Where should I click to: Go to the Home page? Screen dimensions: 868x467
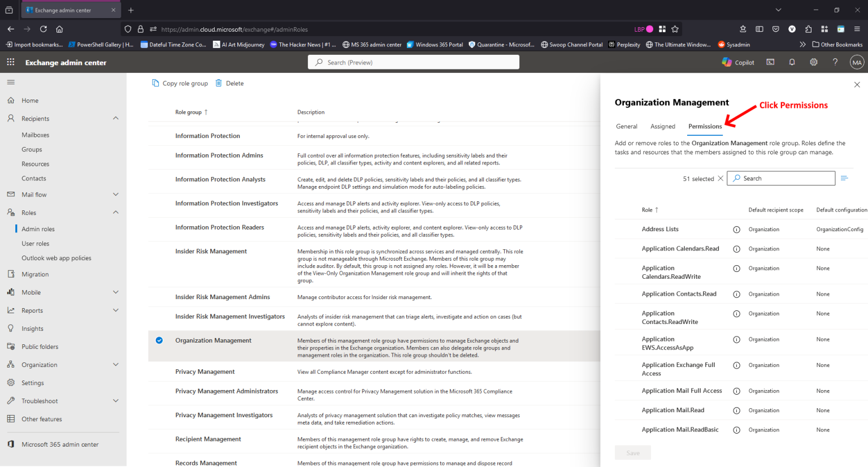pos(30,101)
